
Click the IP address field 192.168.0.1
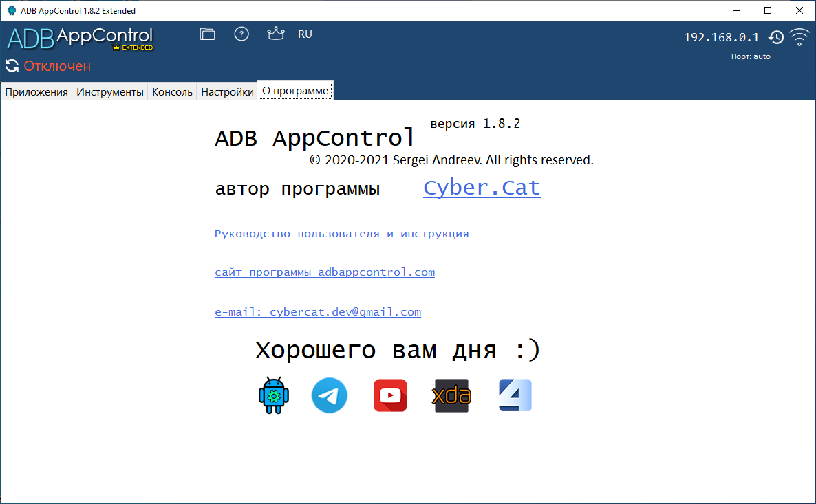click(x=721, y=37)
